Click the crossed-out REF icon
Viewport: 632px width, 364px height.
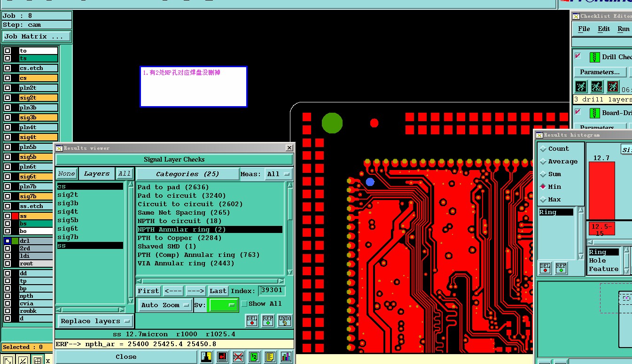click(x=238, y=357)
